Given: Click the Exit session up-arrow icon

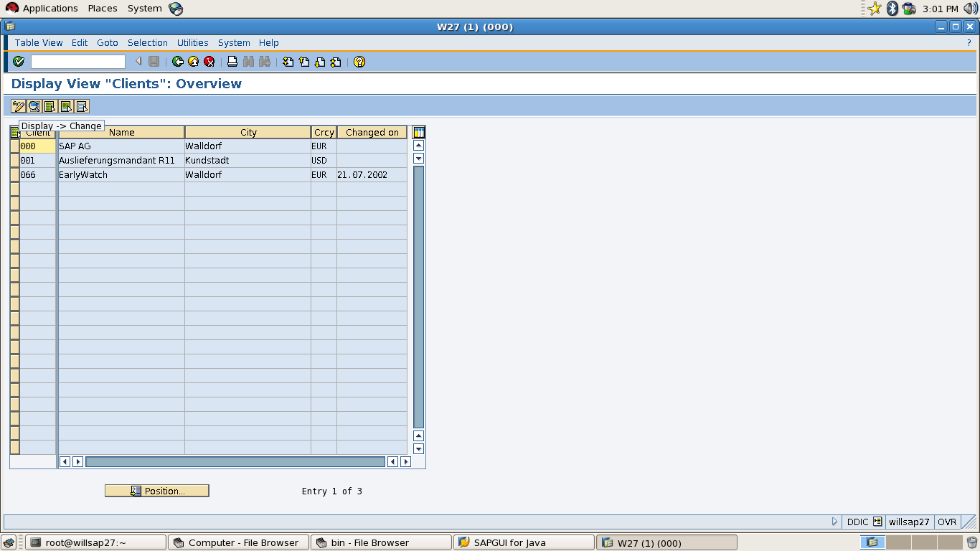Looking at the screenshot, I should click(193, 62).
